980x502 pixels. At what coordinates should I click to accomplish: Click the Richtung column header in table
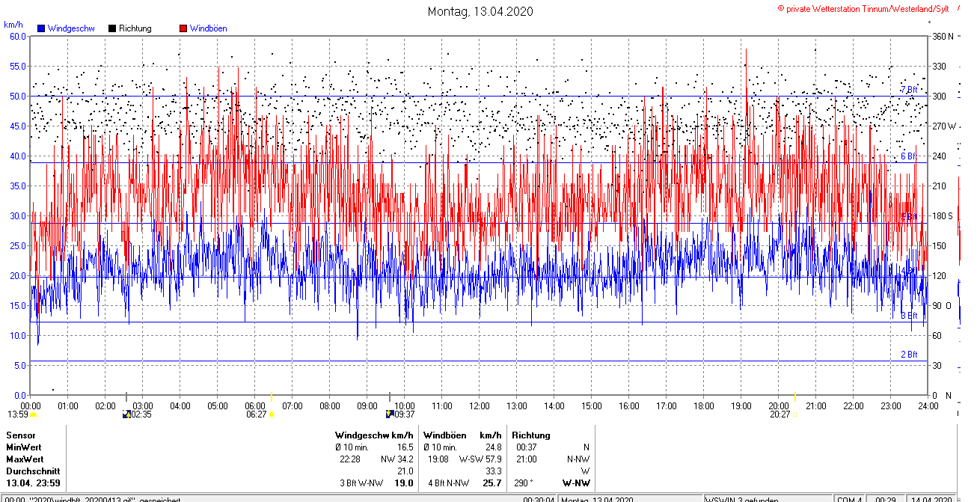pos(531,435)
